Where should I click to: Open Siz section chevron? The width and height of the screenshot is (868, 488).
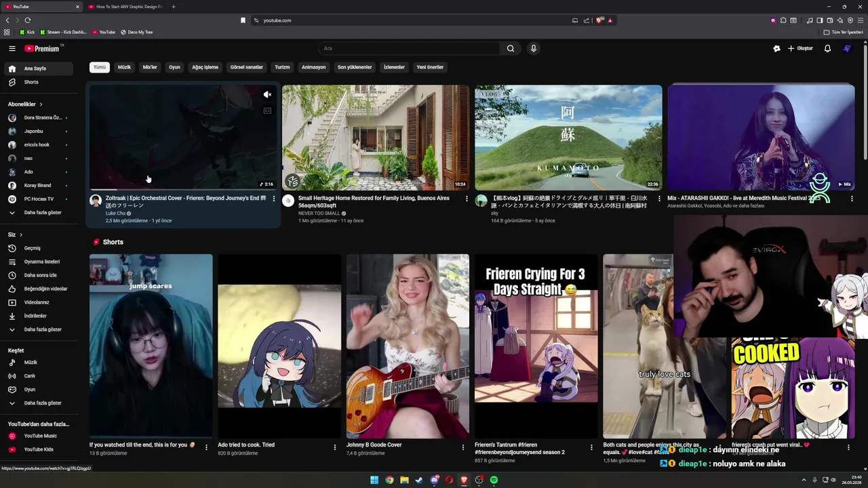(x=21, y=235)
